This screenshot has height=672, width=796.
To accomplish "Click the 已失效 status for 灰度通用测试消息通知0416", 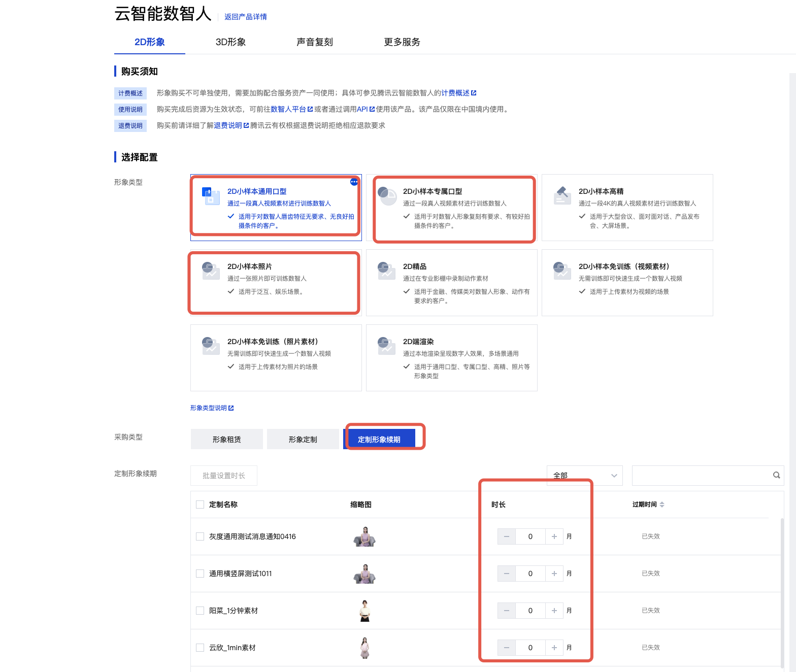I will [x=651, y=536].
